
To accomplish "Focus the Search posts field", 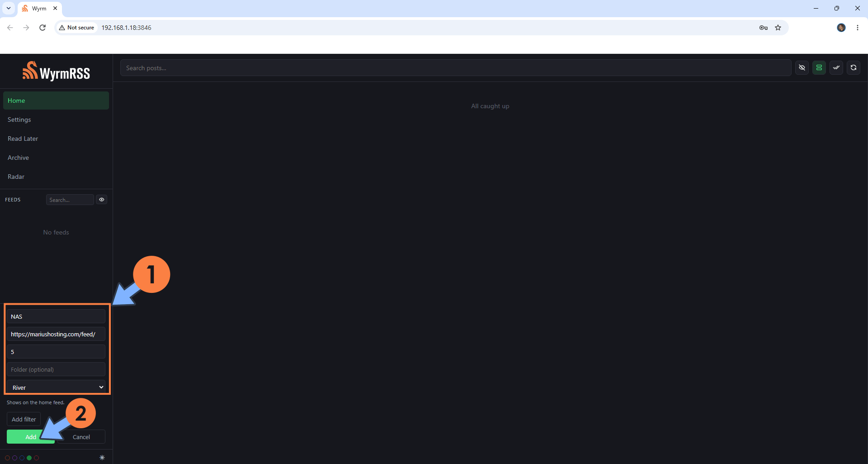I will [x=455, y=68].
